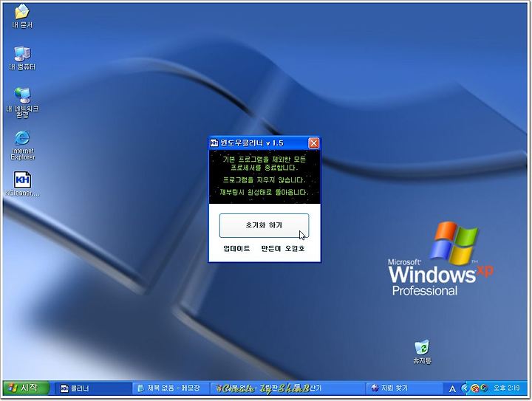This screenshot has height=401, width=532.
Task: Switch to 지뢰 찾기 taskbar button
Action: pyautogui.click(x=403, y=388)
